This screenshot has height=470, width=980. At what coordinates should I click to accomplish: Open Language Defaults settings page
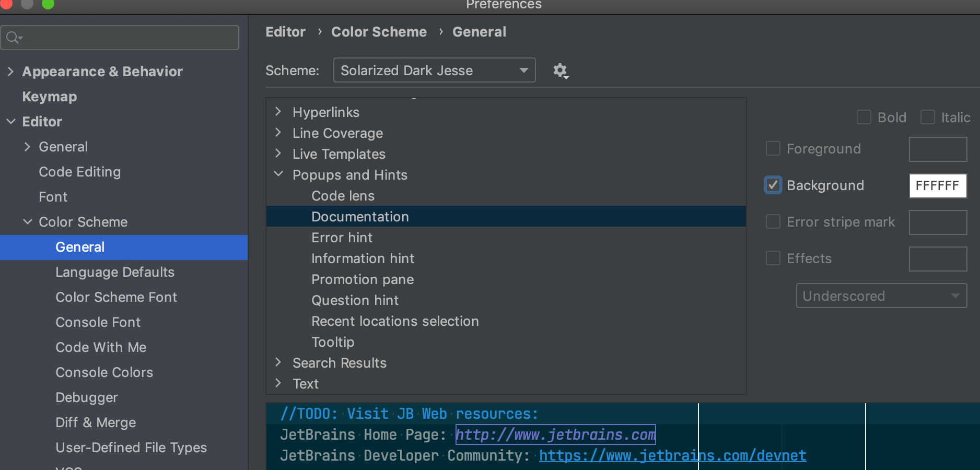tap(115, 272)
